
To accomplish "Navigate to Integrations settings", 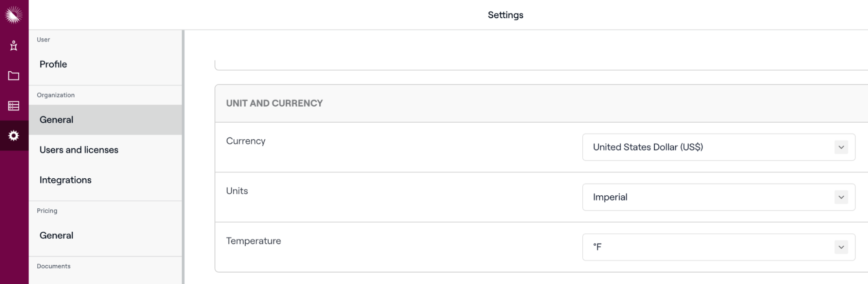I will tap(66, 180).
